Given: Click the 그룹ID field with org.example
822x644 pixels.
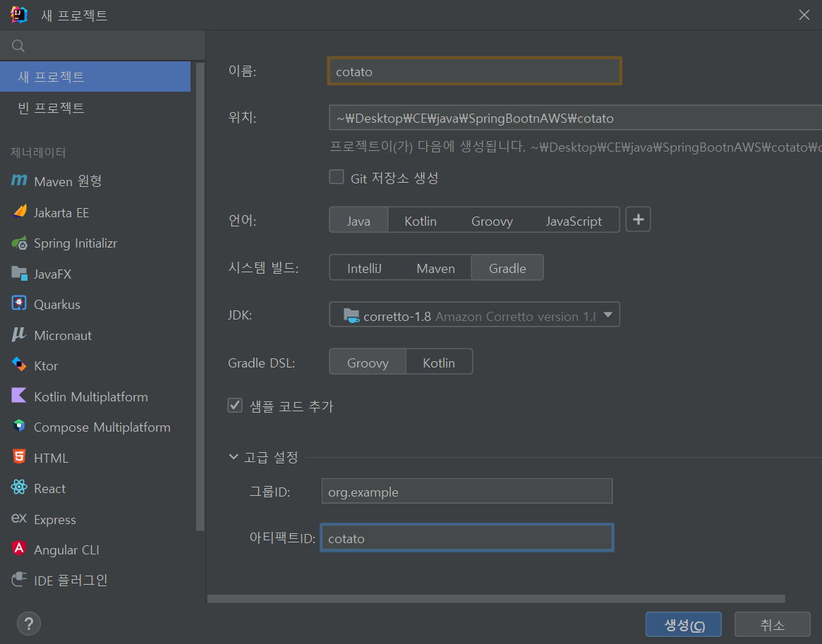Looking at the screenshot, I should tap(466, 491).
